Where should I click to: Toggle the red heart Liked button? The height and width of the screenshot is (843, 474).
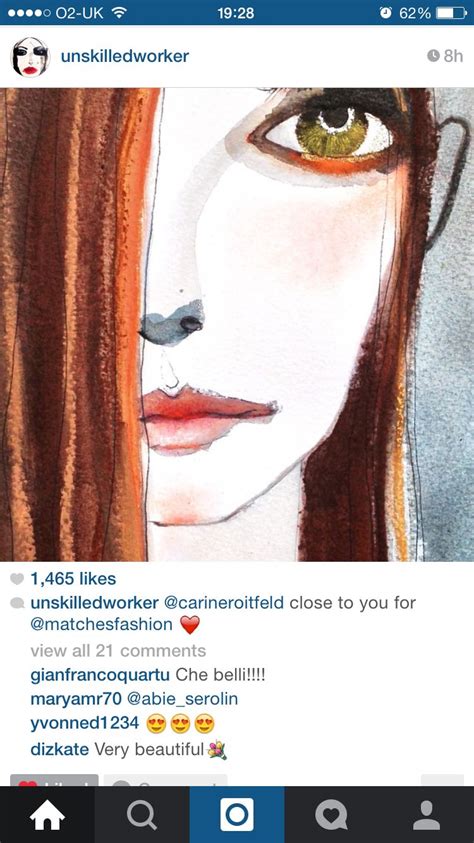54,781
